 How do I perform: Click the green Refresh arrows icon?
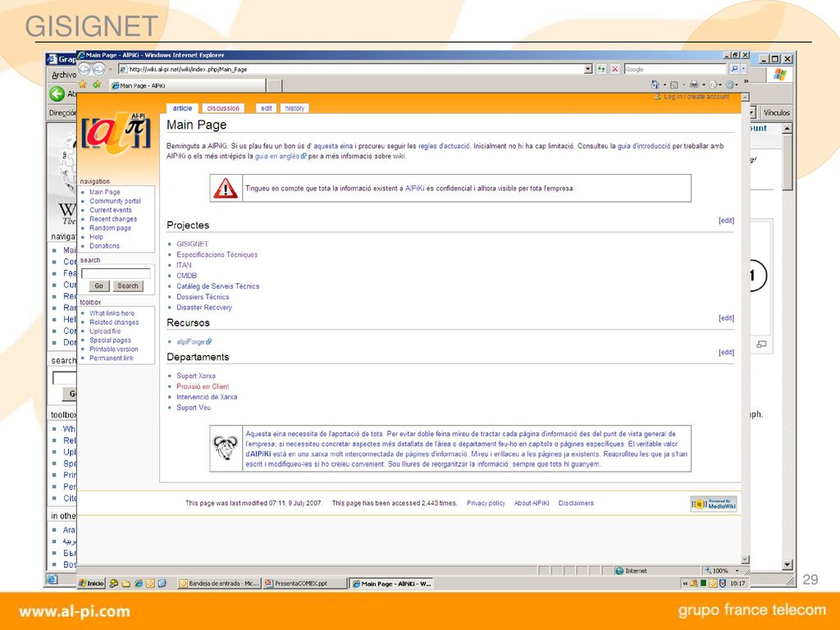[601, 69]
